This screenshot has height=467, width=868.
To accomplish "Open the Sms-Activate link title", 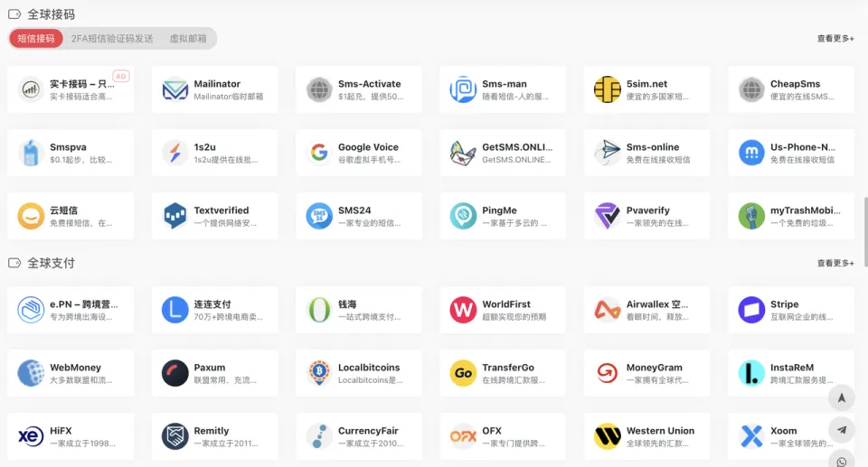I will 369,83.
